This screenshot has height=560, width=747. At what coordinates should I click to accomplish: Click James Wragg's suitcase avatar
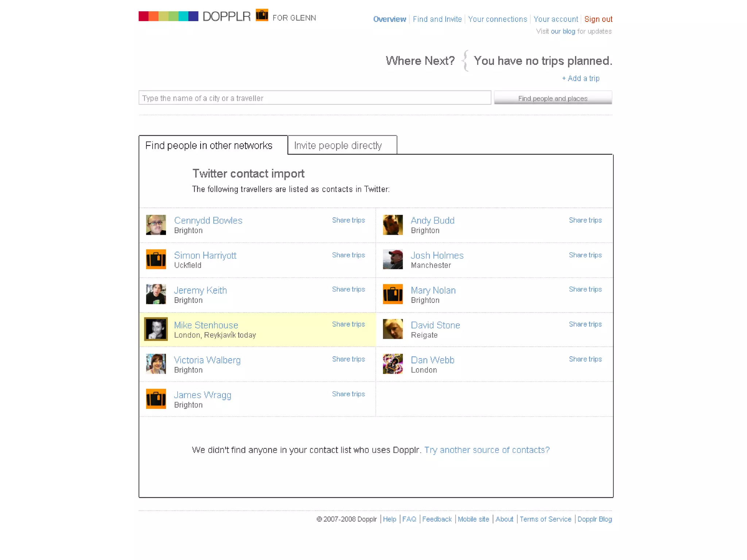[x=156, y=399]
